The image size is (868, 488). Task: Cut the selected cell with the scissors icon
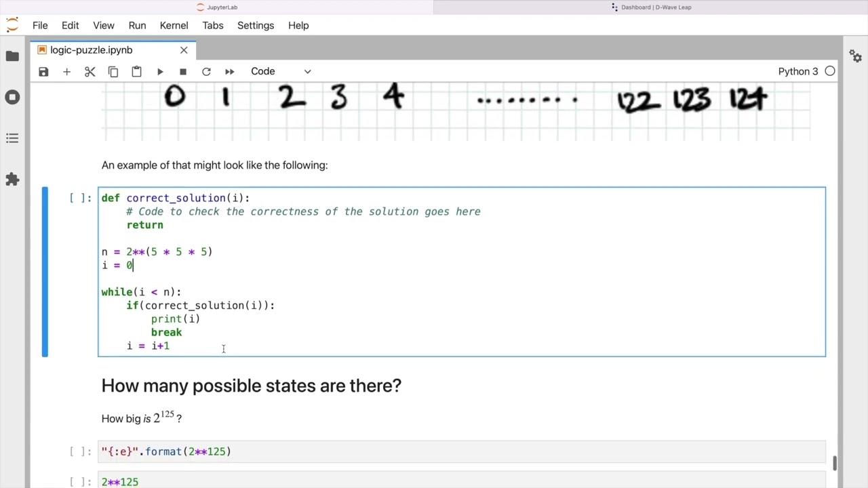[x=90, y=71]
